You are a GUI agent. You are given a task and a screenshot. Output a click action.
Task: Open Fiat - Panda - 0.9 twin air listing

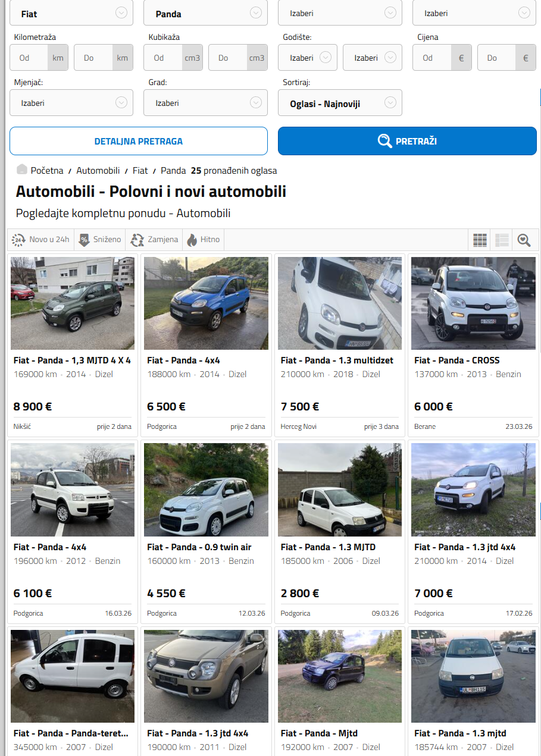point(199,547)
